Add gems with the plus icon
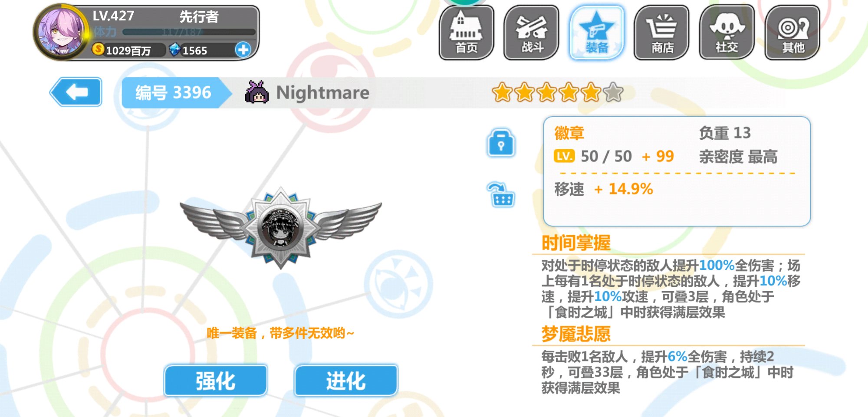The image size is (868, 417). coord(243,50)
